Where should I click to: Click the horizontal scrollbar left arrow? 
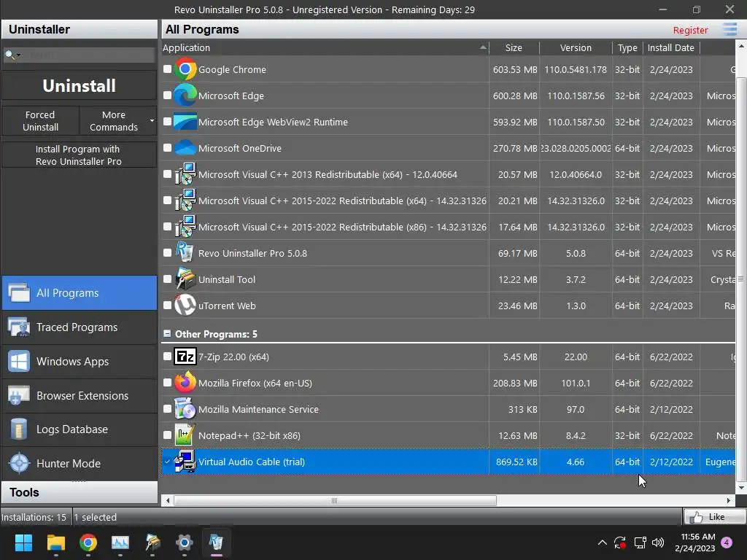click(x=168, y=500)
